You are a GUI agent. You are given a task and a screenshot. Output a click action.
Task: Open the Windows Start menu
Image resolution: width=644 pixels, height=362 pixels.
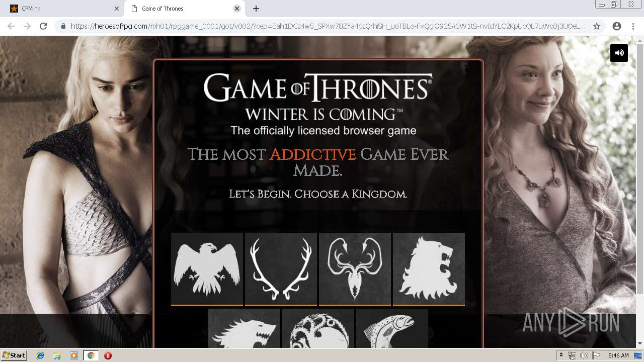point(14,355)
